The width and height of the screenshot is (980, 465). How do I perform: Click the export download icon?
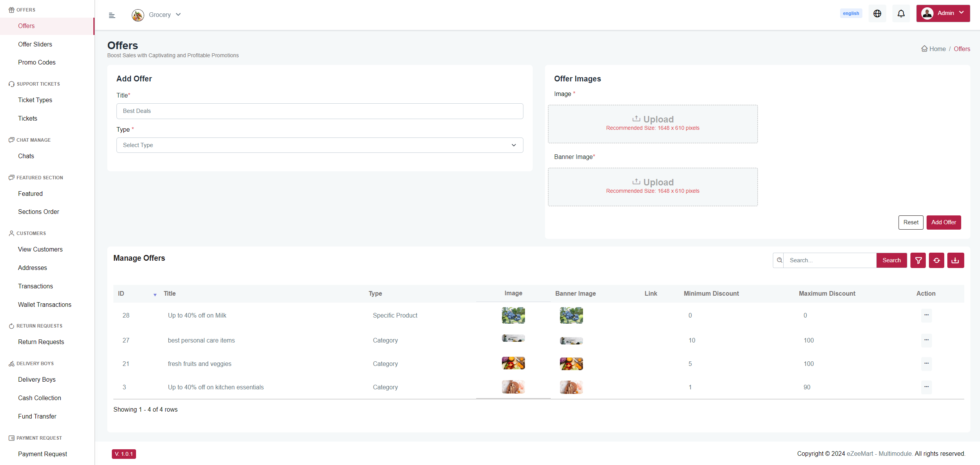pos(955,260)
